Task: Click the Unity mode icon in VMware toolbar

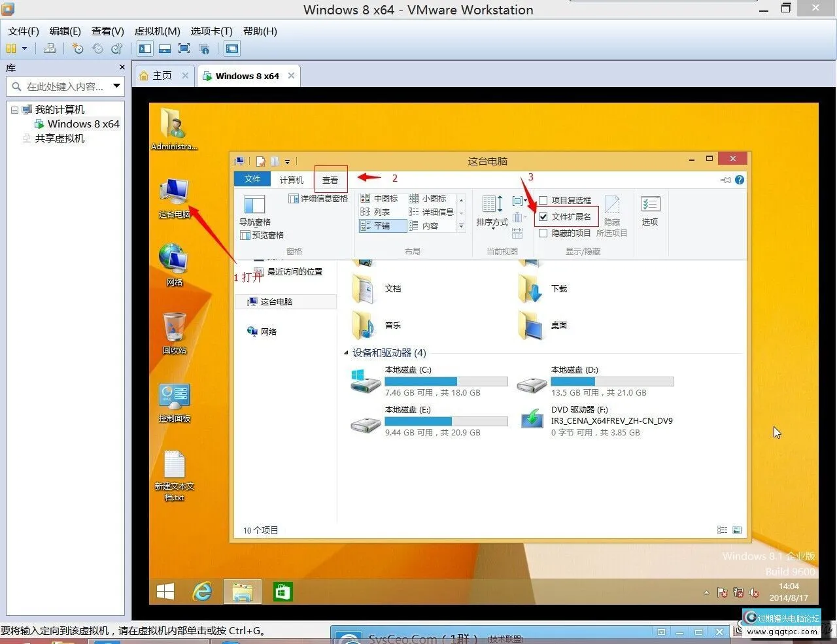Action: tap(205, 48)
